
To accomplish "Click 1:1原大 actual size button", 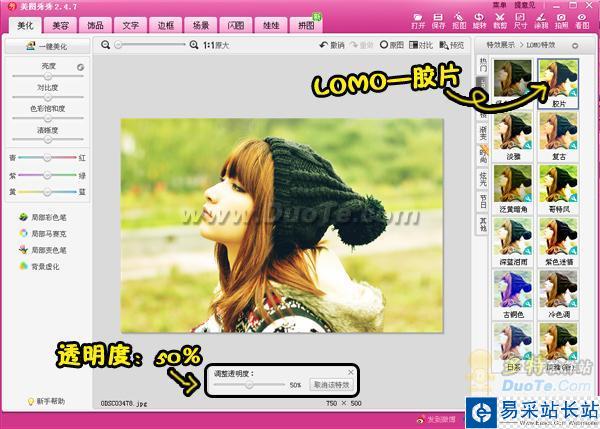I will [216, 45].
